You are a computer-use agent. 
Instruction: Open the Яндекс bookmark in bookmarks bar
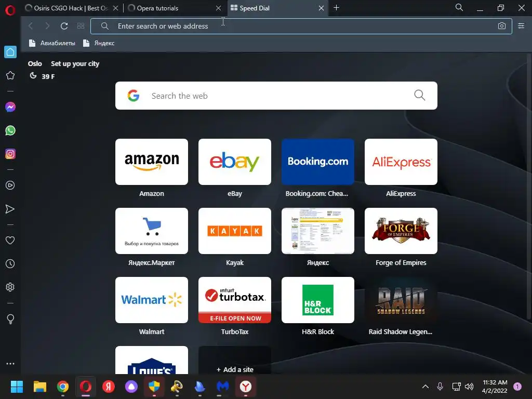point(99,43)
